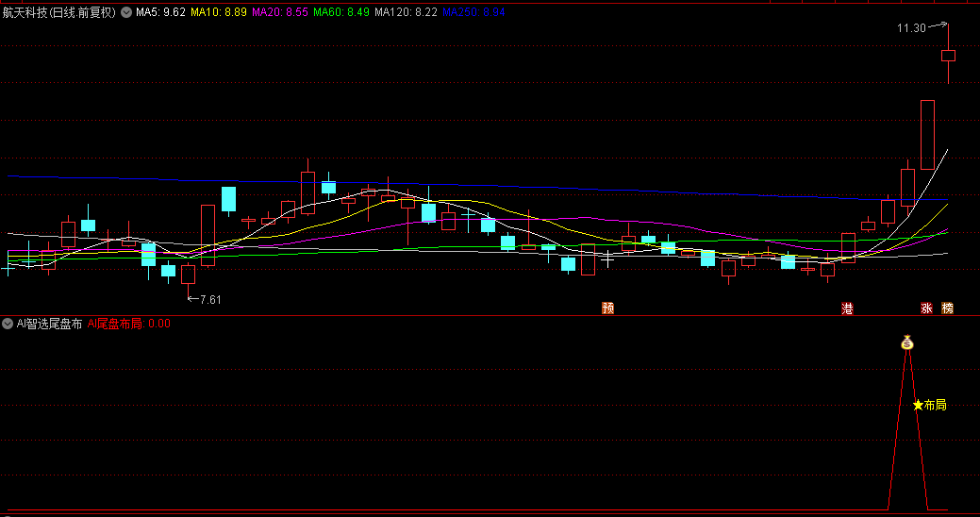Select the MA250: 8.94 label
This screenshot has height=517, width=980.
[473, 12]
